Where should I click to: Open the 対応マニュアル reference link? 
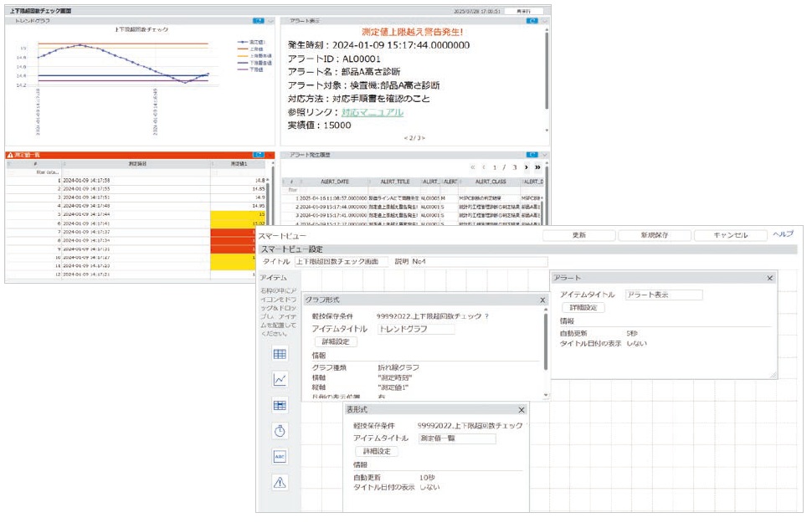(372, 112)
